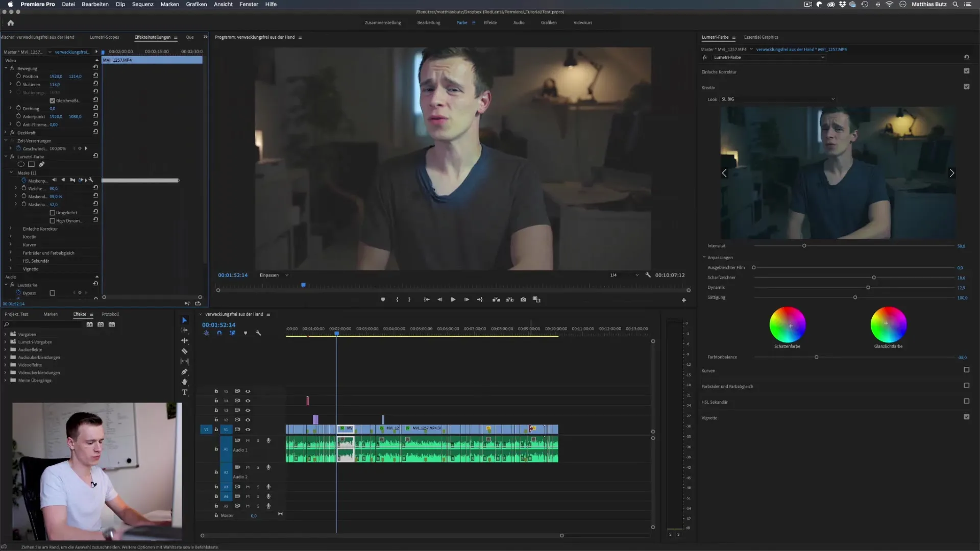Click Play button in Program monitor
The image size is (980, 551).
point(453,299)
